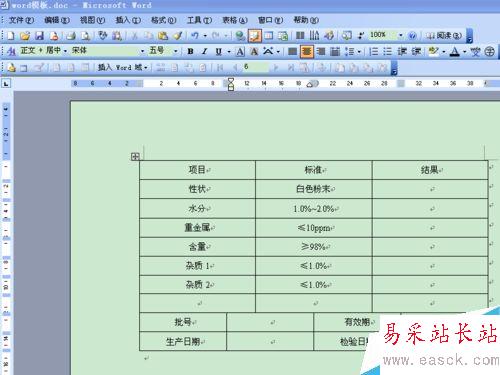
Task: Decrease the paragraph indent
Action: pyautogui.click(x=402, y=51)
